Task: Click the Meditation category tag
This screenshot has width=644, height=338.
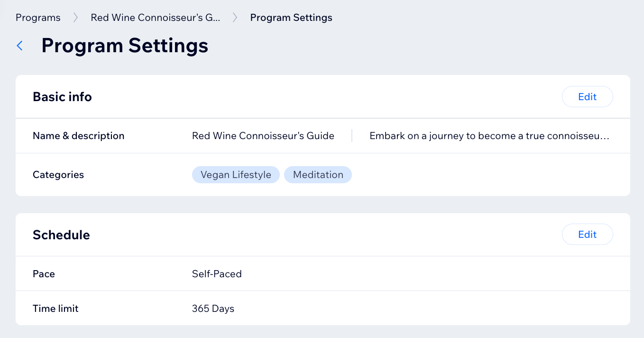Action: pos(318,175)
